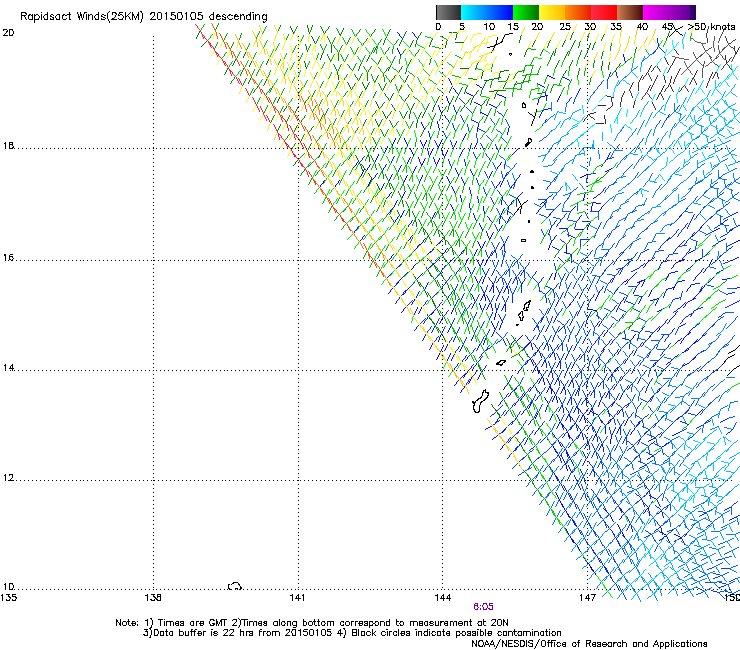Click the island outline on the 10N line
This screenshot has width=740, height=650.
click(x=235, y=586)
